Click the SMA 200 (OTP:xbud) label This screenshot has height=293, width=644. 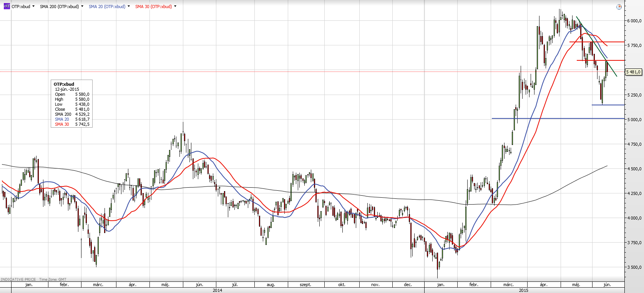tap(59, 7)
